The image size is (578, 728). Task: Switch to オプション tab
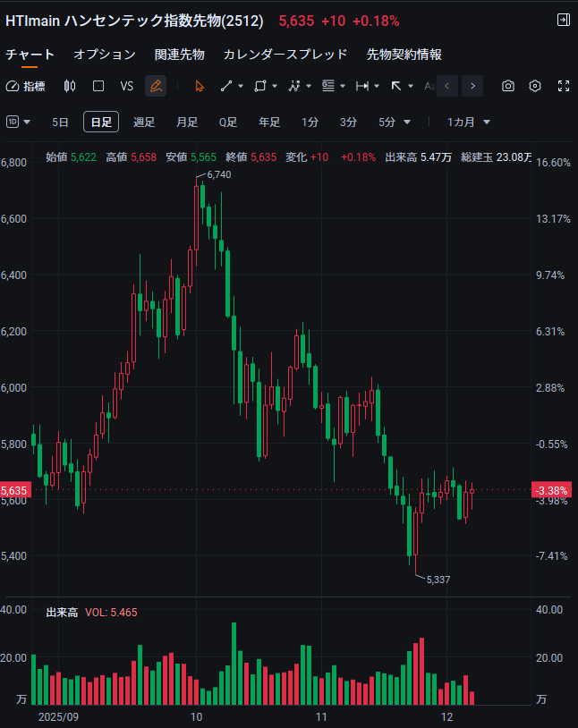click(105, 55)
